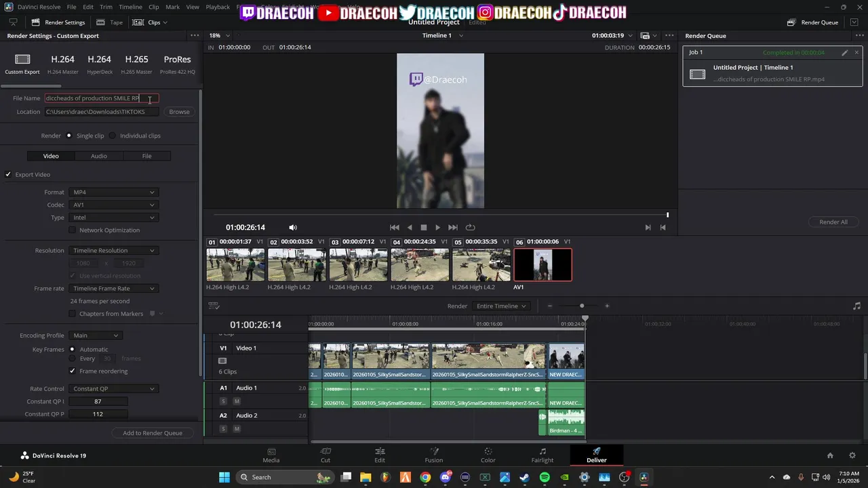Screen dimensions: 868x488
Task: Go to the Color page
Action: click(x=488, y=455)
